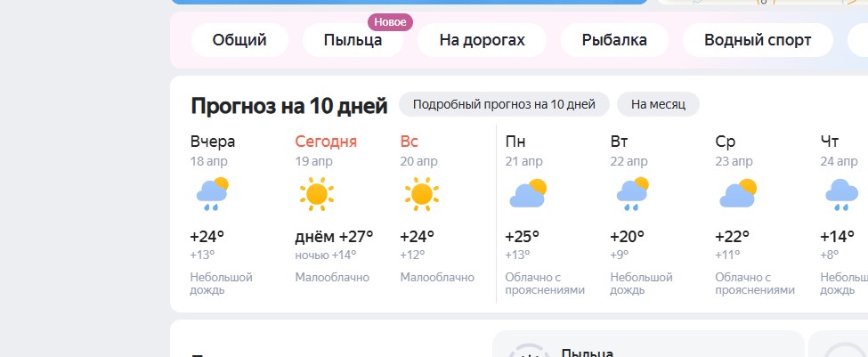
Task: Click Wednesday's cloudy with sun icon
Action: [x=737, y=193]
